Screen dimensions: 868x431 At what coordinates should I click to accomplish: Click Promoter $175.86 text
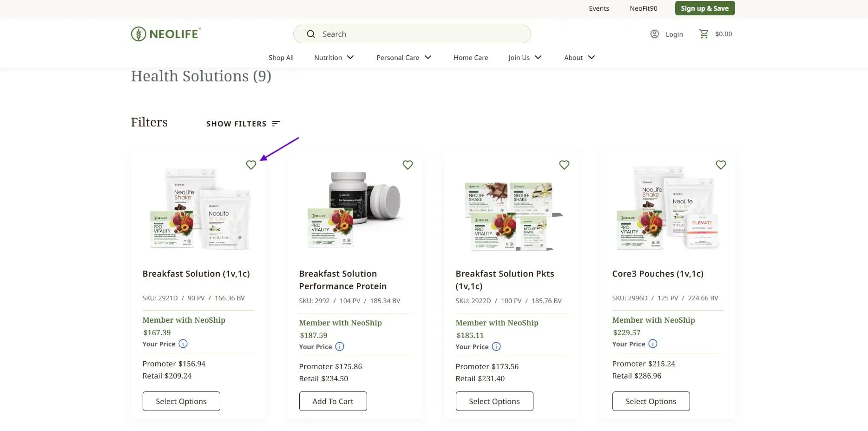pyautogui.click(x=330, y=366)
